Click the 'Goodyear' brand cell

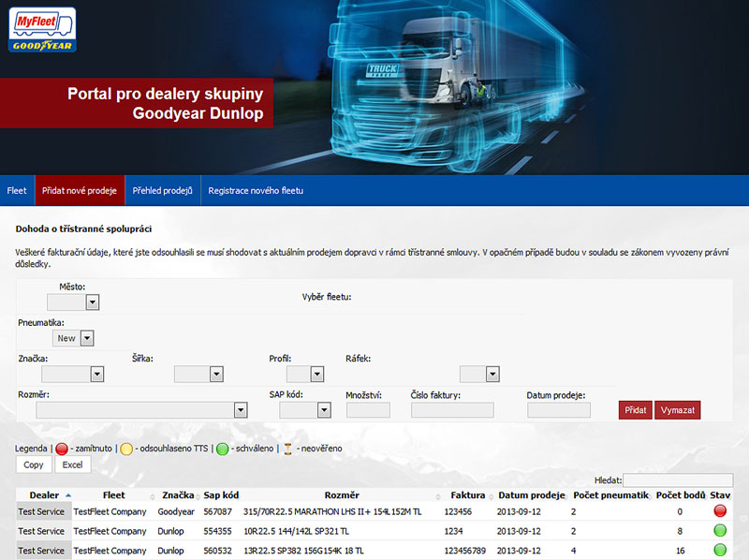point(176,511)
